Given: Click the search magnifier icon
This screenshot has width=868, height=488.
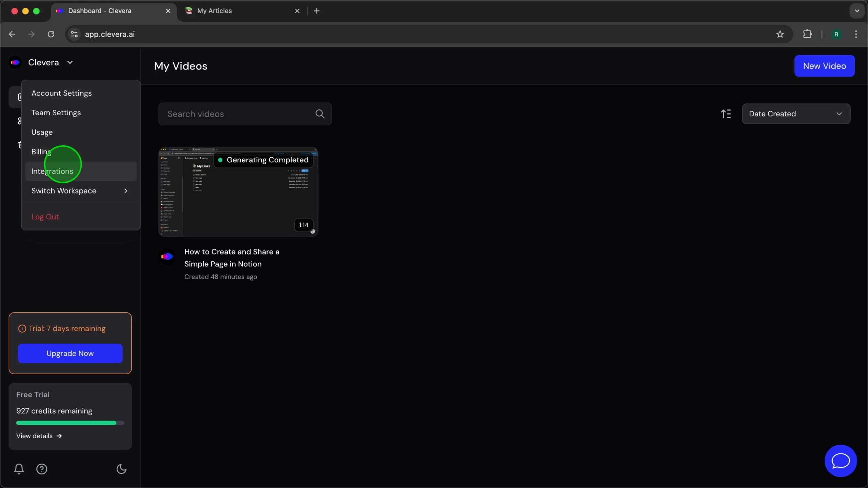Looking at the screenshot, I should (320, 114).
